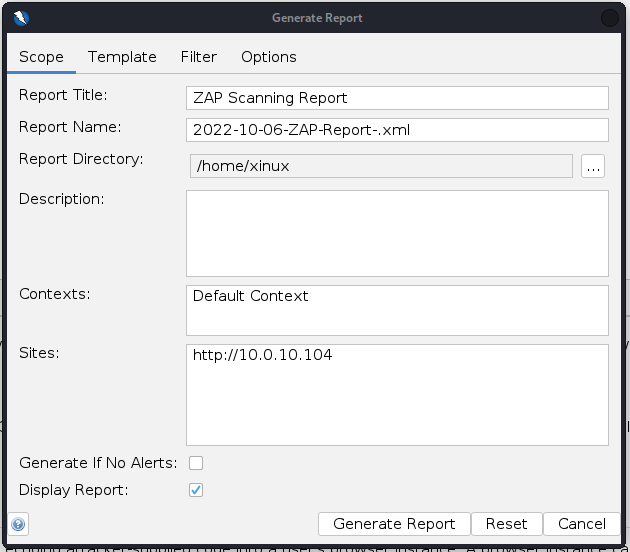Cancel the Generate Report dialog
The image size is (630, 552).
pyautogui.click(x=581, y=524)
